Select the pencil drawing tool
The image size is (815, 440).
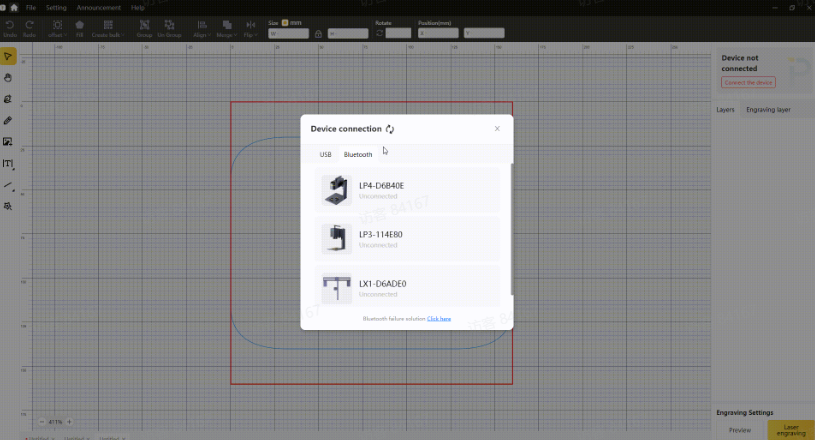point(8,120)
